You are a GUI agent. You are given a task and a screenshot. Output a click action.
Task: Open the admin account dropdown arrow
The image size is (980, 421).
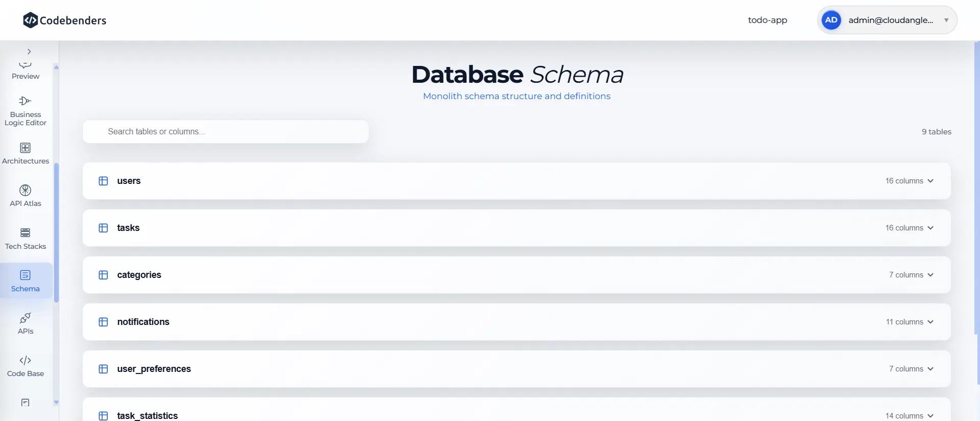click(946, 20)
